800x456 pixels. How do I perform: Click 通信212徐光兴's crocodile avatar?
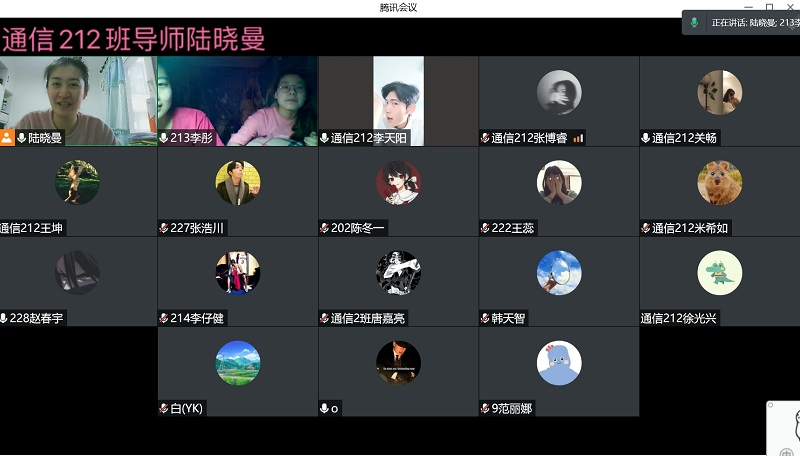(719, 273)
